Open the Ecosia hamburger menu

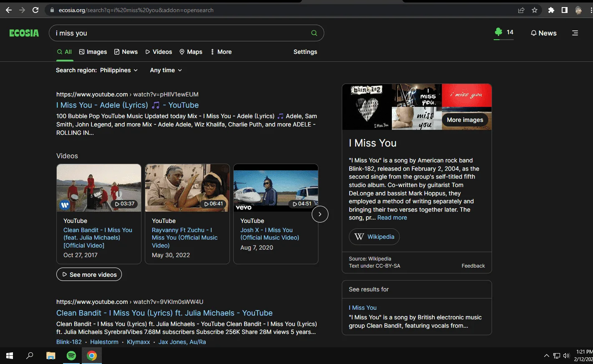(x=575, y=33)
